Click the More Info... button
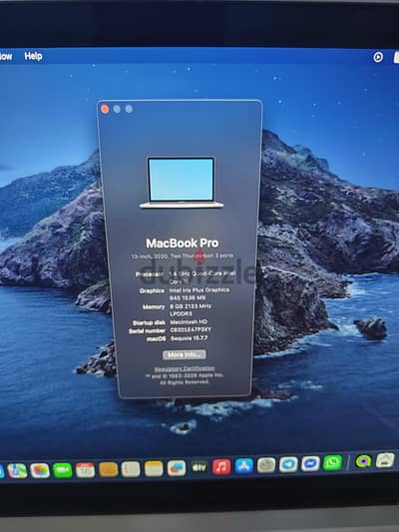This screenshot has width=399, height=532. [x=185, y=354]
